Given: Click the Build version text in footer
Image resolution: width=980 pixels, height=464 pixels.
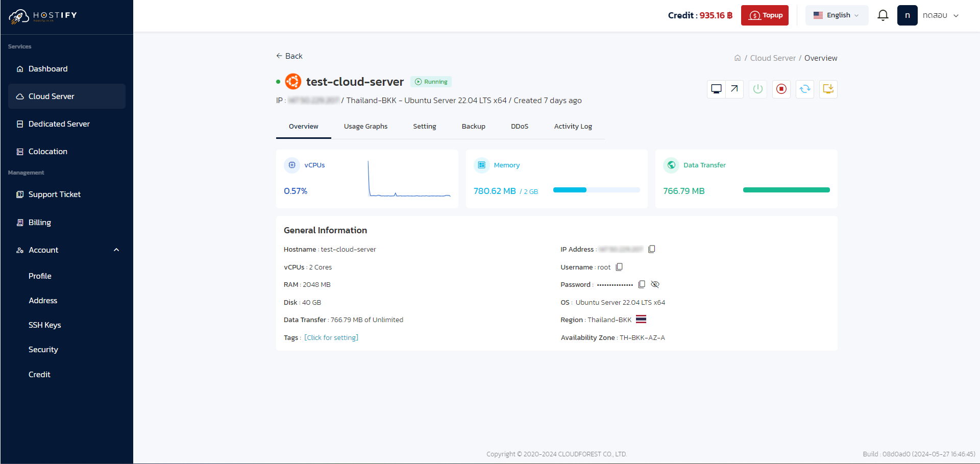Looking at the screenshot, I should [919, 454].
